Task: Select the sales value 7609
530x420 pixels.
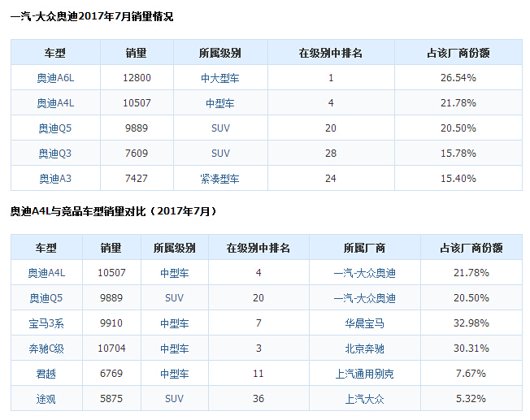Action: 137,154
